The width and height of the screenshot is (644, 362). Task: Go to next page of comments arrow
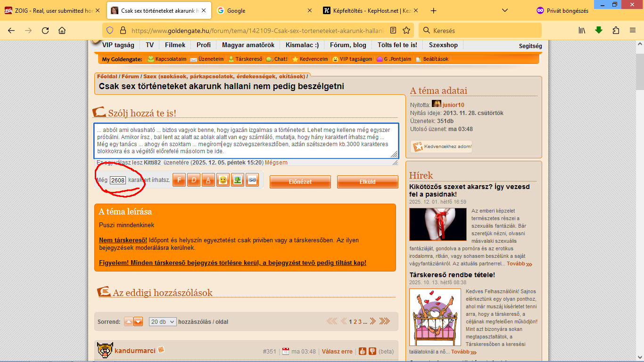tap(372, 321)
